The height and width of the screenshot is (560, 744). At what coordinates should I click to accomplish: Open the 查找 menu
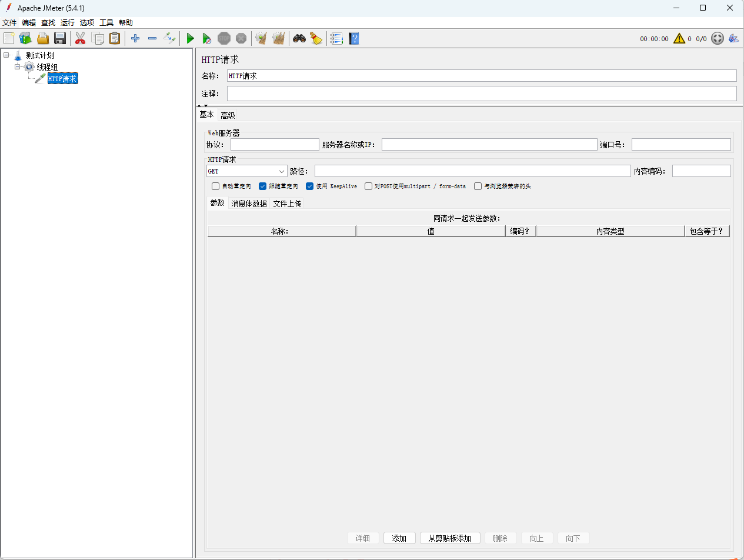pos(48,23)
